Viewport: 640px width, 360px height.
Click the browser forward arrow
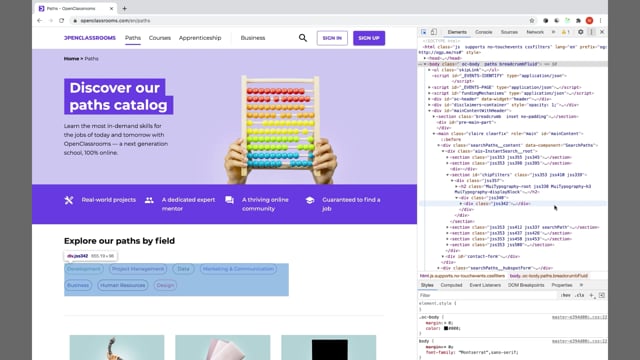(x=51, y=20)
